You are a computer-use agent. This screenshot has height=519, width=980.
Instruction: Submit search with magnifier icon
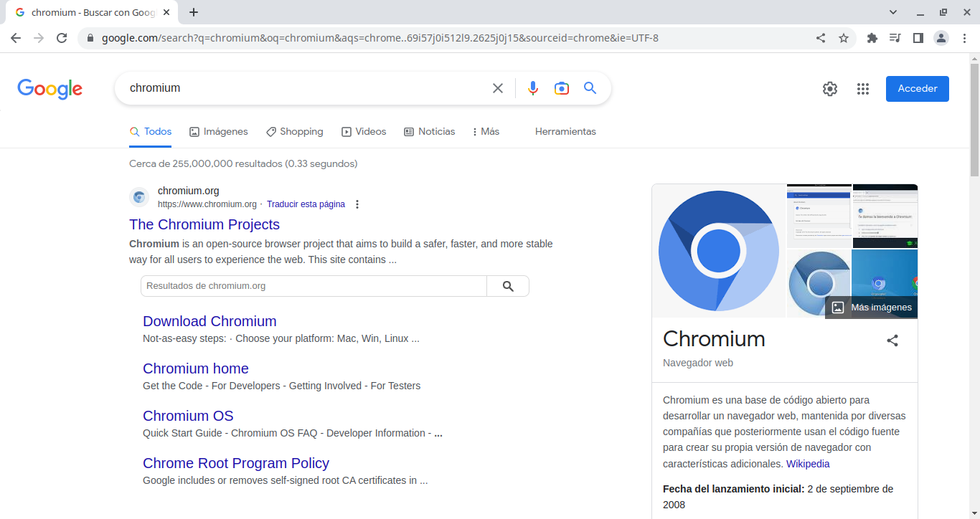pyautogui.click(x=590, y=87)
